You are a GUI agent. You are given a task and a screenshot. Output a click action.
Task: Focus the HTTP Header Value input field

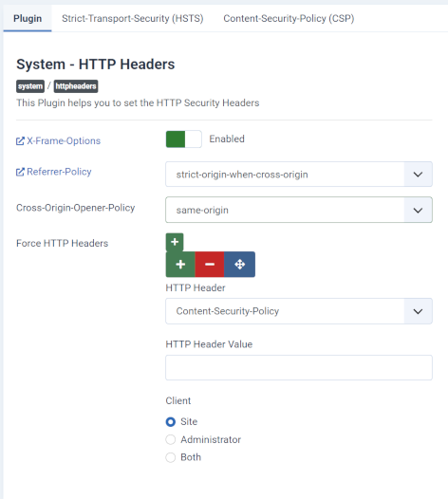pos(299,367)
